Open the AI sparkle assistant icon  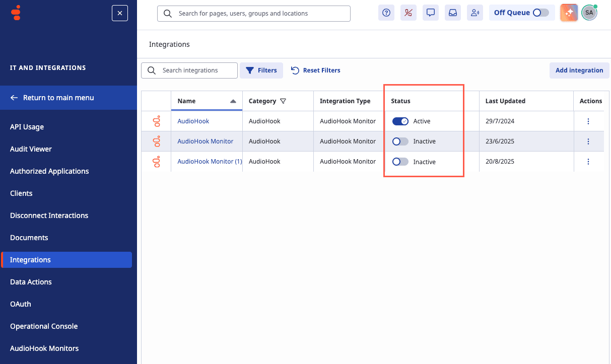[x=569, y=13]
